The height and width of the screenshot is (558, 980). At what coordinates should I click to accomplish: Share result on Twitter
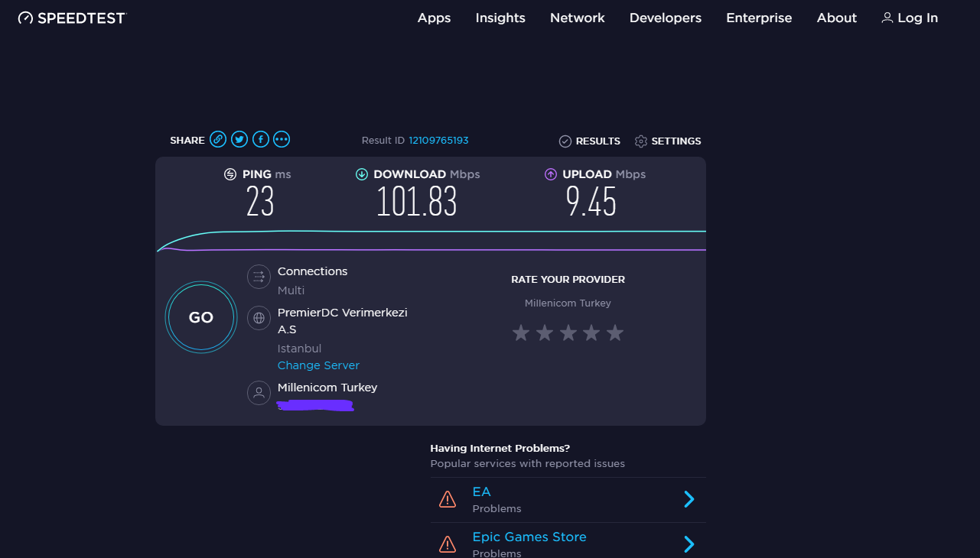pyautogui.click(x=239, y=139)
